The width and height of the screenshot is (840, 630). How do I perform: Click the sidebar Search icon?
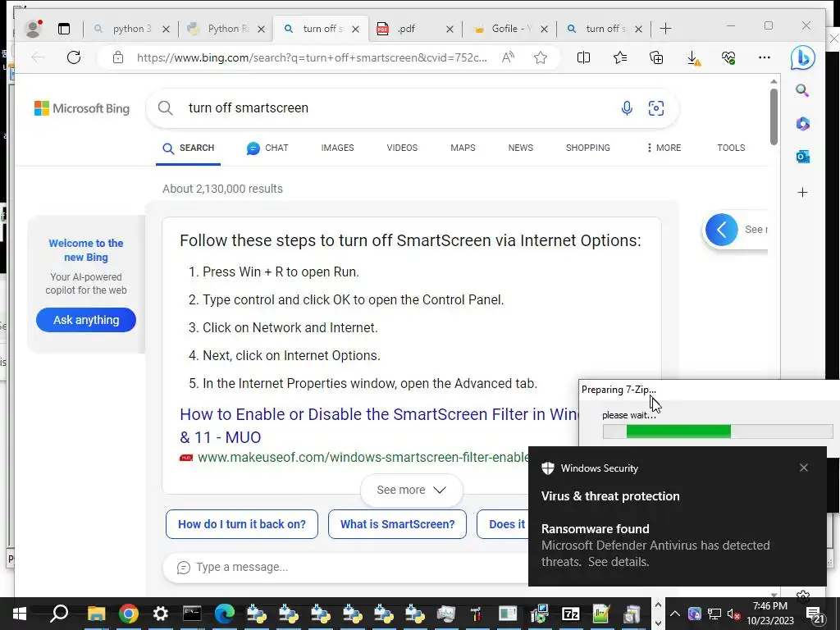(x=802, y=90)
